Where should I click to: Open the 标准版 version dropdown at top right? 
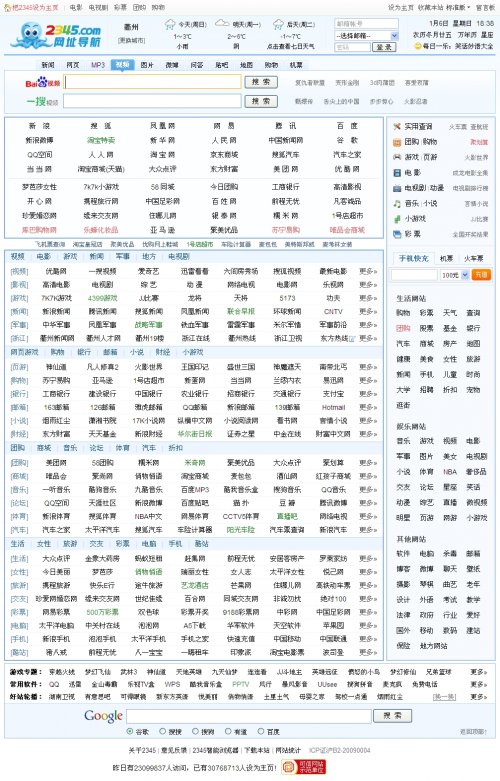coord(458,7)
